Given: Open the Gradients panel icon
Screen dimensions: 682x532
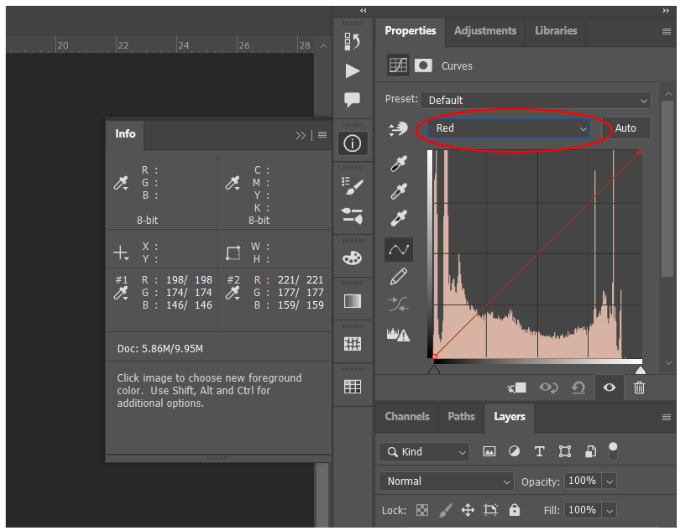Looking at the screenshot, I should coord(352,301).
